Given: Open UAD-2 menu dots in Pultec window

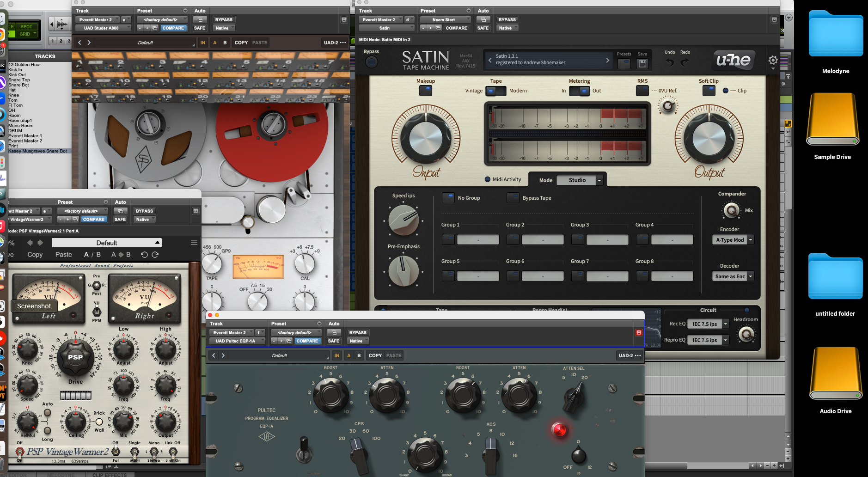Looking at the screenshot, I should 638,355.
